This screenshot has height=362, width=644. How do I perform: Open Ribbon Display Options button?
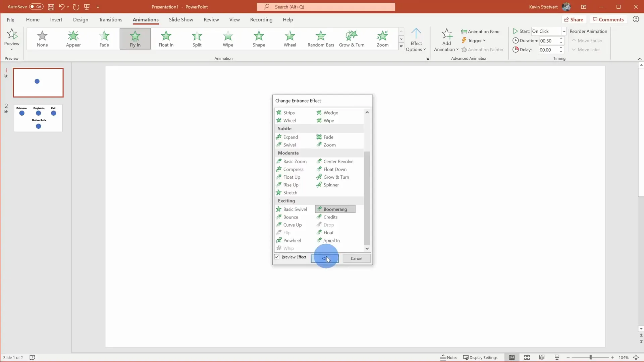(x=584, y=7)
